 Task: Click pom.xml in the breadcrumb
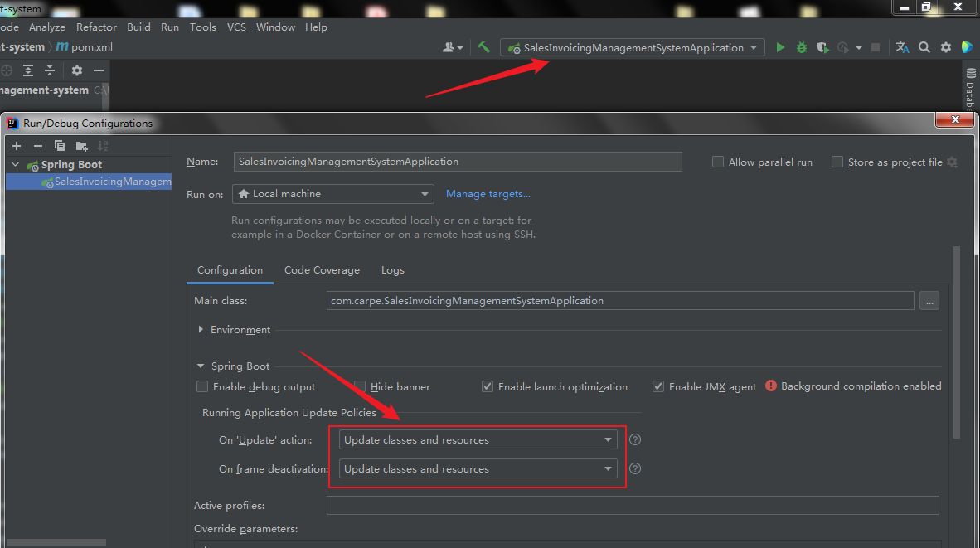pyautogui.click(x=85, y=47)
